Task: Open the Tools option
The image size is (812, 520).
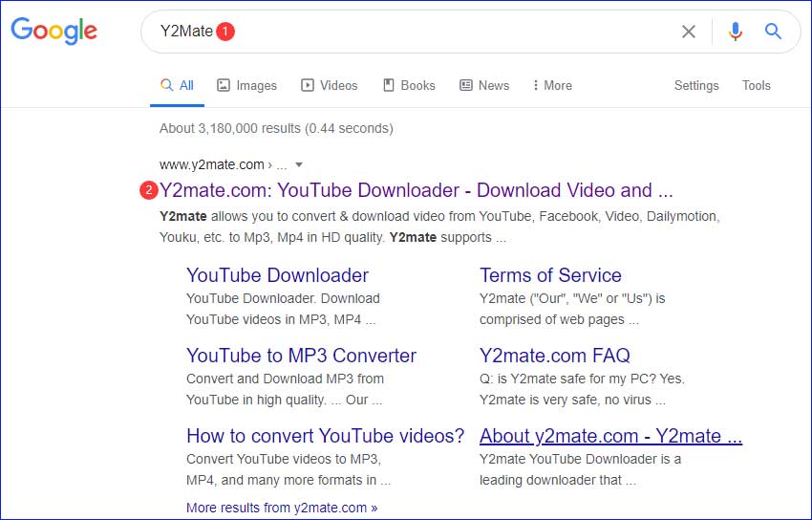Action: coord(756,85)
